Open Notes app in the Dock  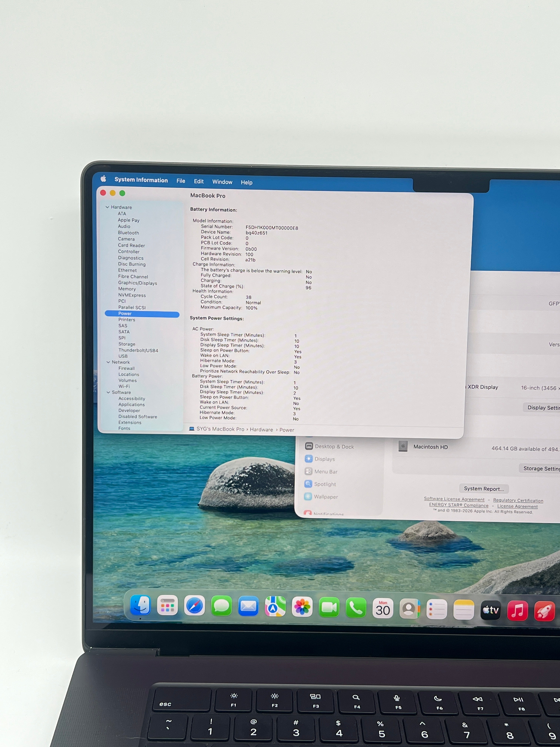tap(464, 610)
